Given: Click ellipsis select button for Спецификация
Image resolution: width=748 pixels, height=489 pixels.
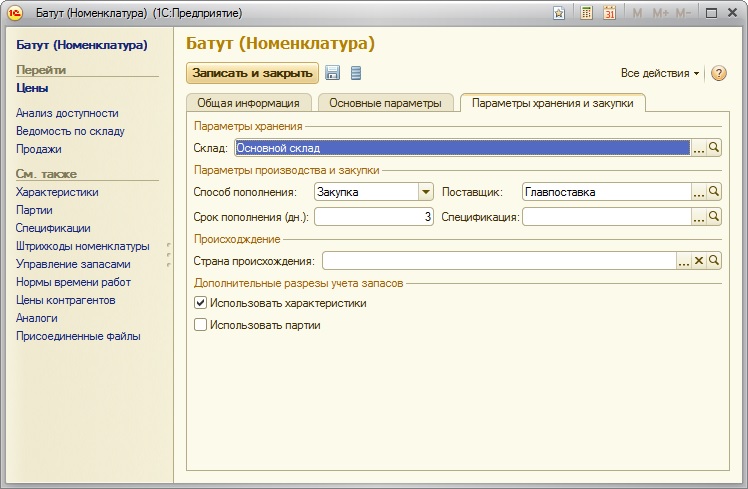Looking at the screenshot, I should (x=699, y=216).
